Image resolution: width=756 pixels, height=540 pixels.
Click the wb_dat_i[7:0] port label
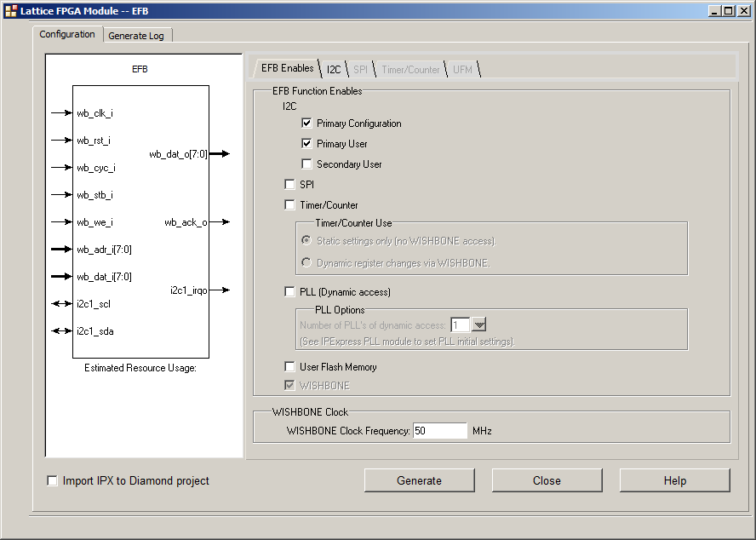click(x=104, y=277)
